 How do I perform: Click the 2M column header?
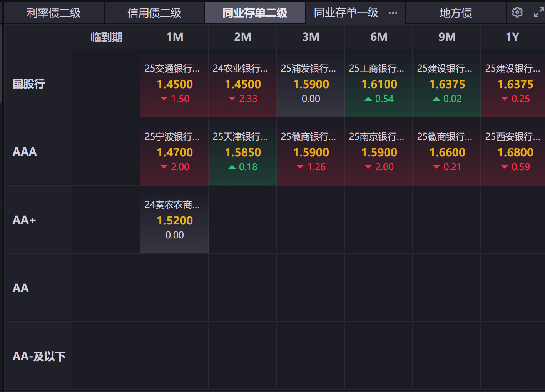coord(242,37)
